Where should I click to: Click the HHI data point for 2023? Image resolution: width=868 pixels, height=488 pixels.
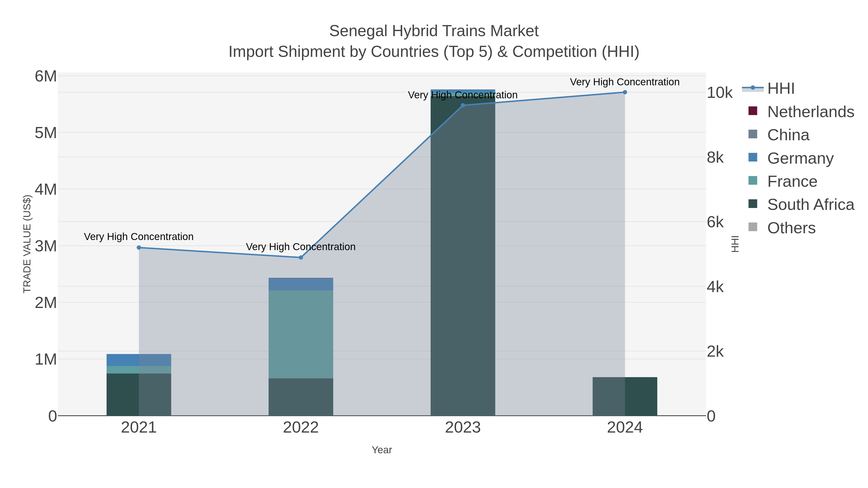[463, 105]
